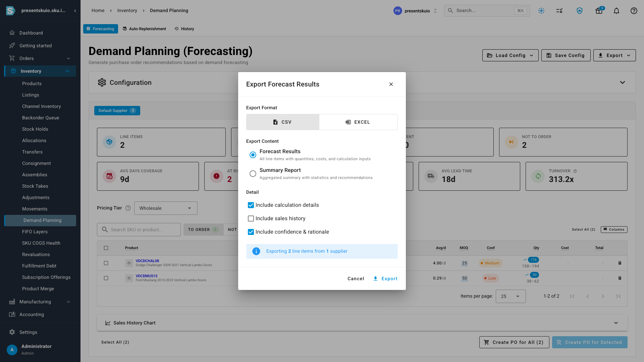Select CSV export format
The image size is (644, 362).
pyautogui.click(x=282, y=122)
